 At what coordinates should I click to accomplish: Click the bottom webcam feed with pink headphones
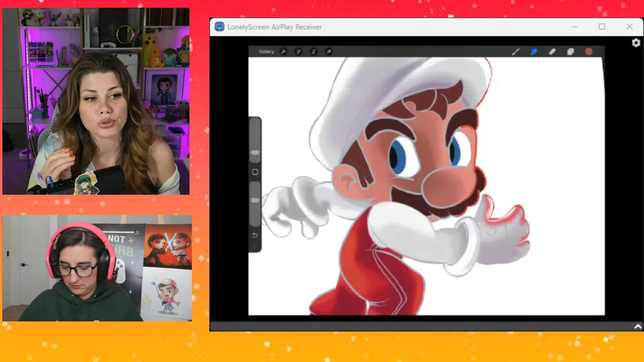click(97, 268)
